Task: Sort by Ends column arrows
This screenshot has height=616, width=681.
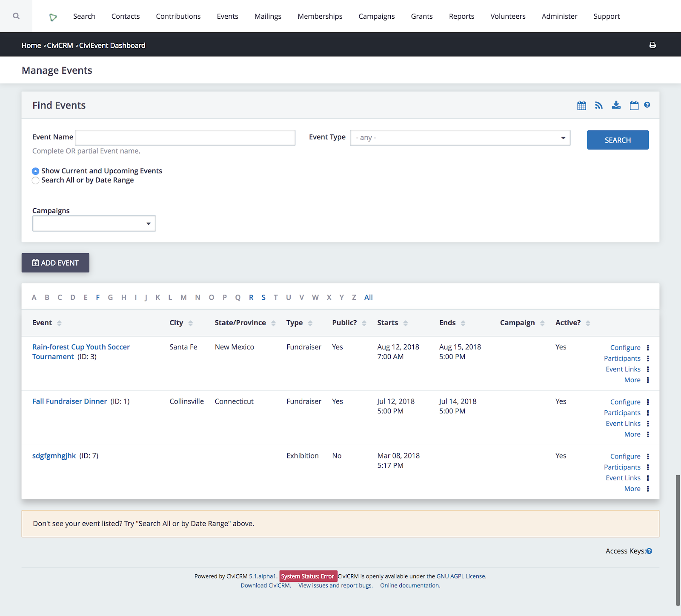Action: [x=463, y=323]
